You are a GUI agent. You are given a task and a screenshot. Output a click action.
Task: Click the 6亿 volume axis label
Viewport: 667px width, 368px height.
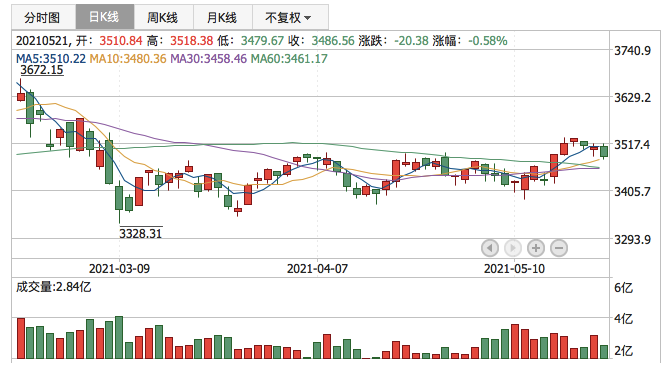coord(623,288)
